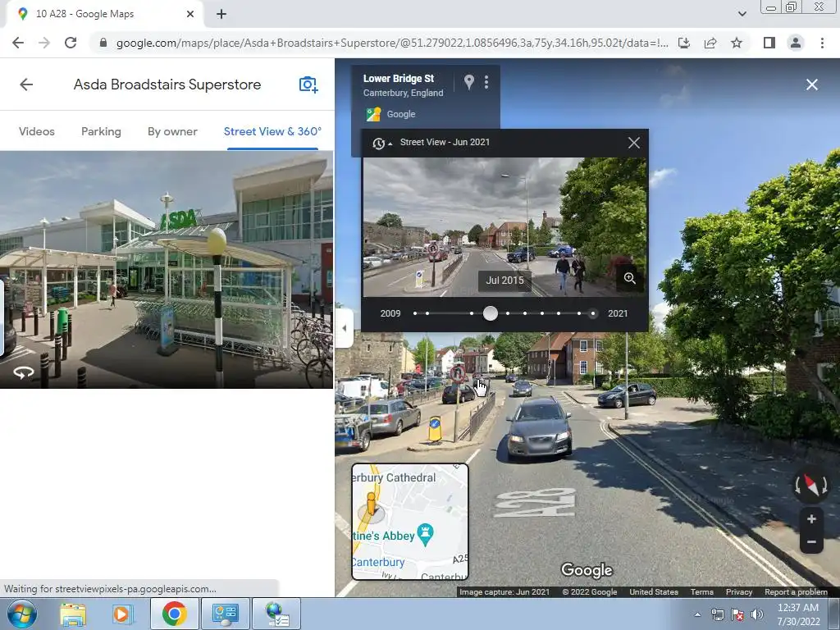The height and width of the screenshot is (630, 840).
Task: Close the Street View time travel panel
Action: pyautogui.click(x=634, y=143)
